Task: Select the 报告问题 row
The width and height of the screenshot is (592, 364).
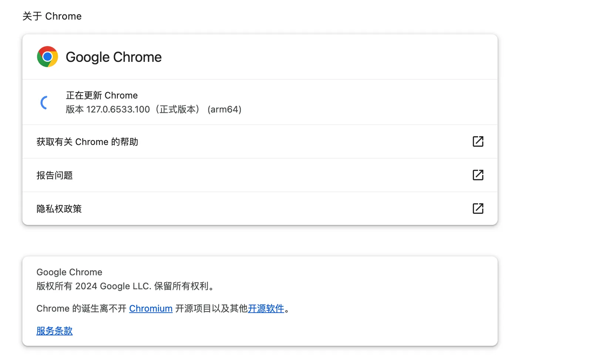Action: tap(260, 175)
